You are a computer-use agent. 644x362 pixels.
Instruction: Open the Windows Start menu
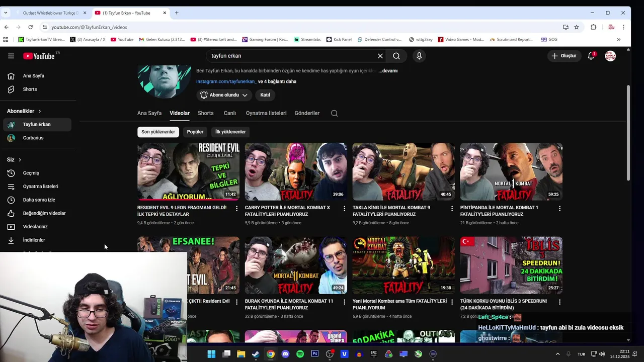point(211,354)
